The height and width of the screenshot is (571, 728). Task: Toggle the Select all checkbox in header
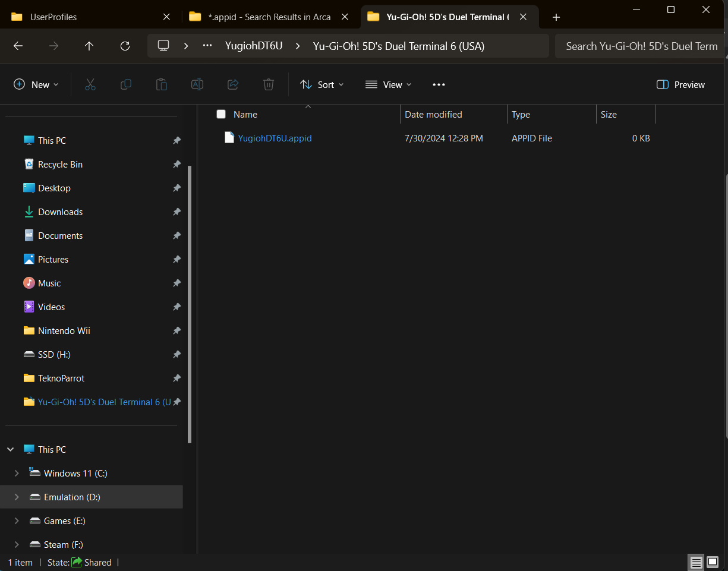[221, 114]
